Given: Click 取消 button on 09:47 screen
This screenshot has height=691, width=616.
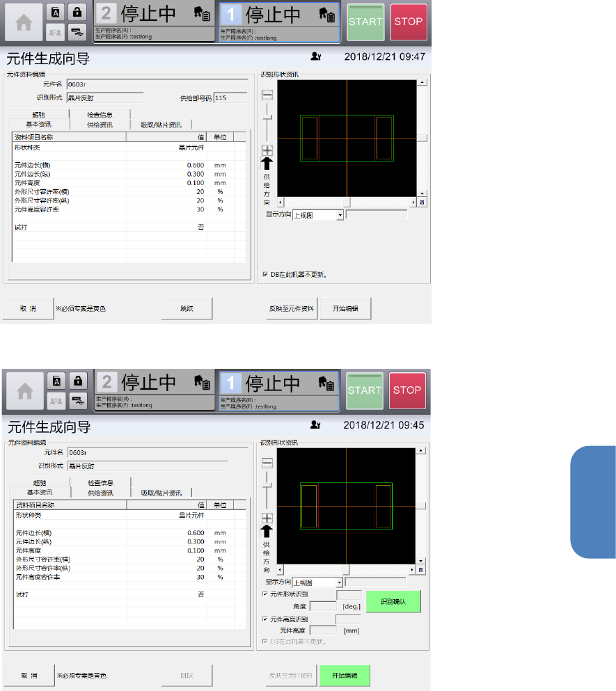Looking at the screenshot, I should tap(29, 308).
